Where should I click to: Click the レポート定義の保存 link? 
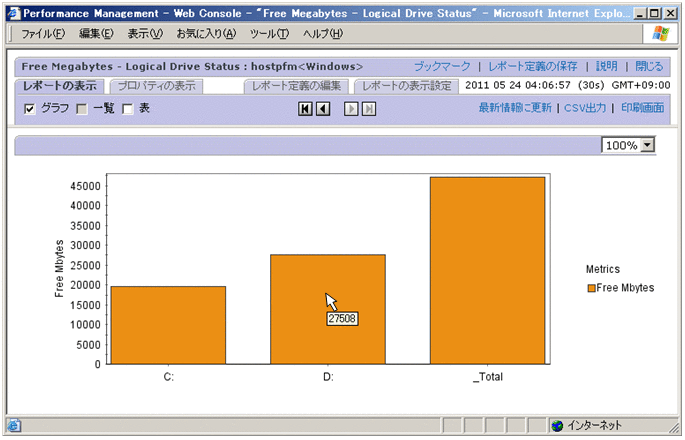(533, 66)
